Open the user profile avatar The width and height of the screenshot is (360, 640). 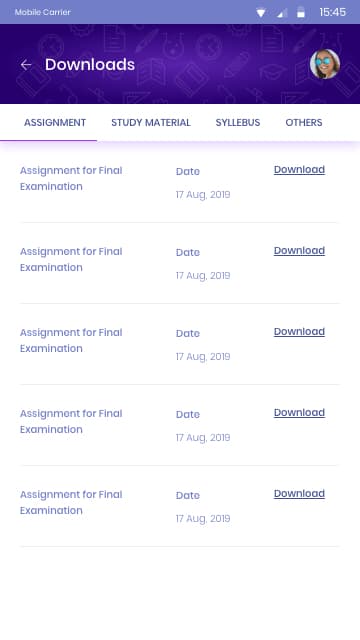(x=325, y=64)
